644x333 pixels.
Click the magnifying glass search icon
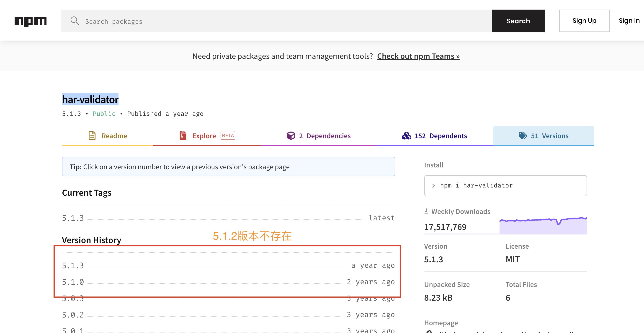pyautogui.click(x=75, y=21)
